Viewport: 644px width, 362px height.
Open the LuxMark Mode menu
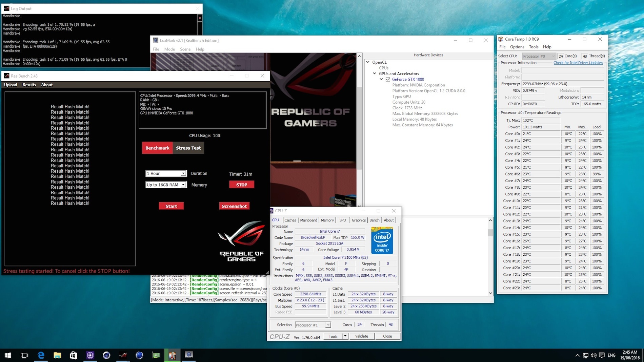pos(169,49)
